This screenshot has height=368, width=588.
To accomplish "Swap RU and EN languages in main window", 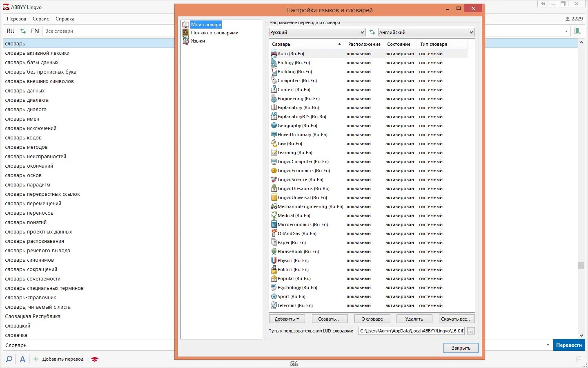I will (x=23, y=31).
